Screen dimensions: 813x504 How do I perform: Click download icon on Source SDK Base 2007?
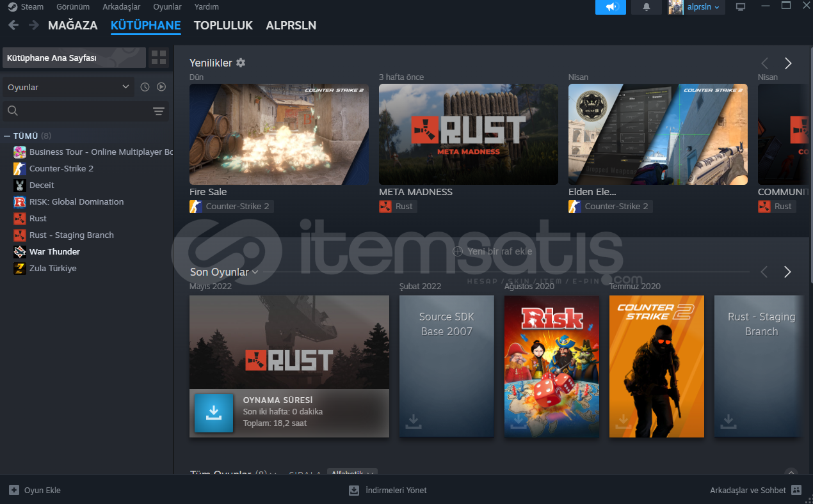coord(414,421)
